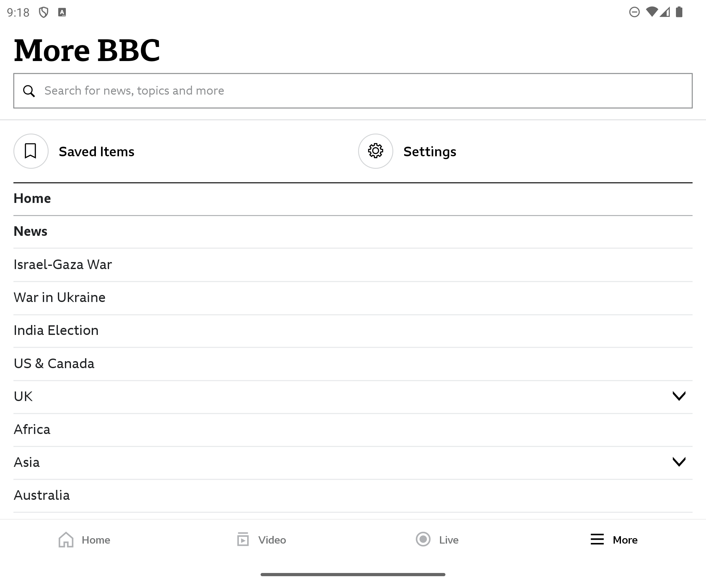Tap the More hamburger icon

click(597, 539)
